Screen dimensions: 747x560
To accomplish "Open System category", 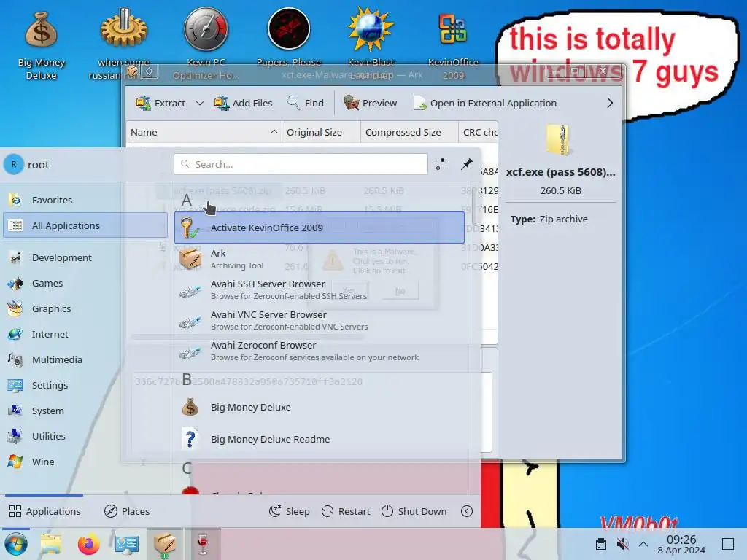I will click(85, 411).
